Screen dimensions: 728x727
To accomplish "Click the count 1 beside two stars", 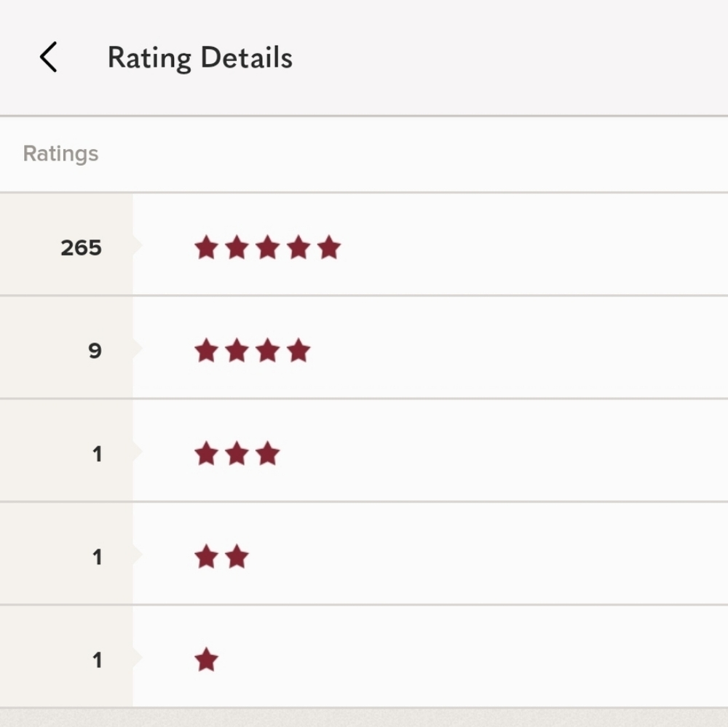I will pos(97,558).
